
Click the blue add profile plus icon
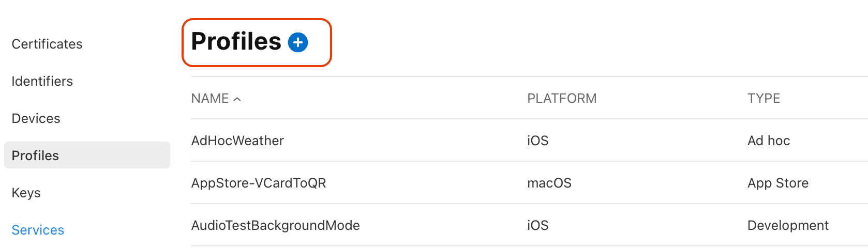coord(298,42)
